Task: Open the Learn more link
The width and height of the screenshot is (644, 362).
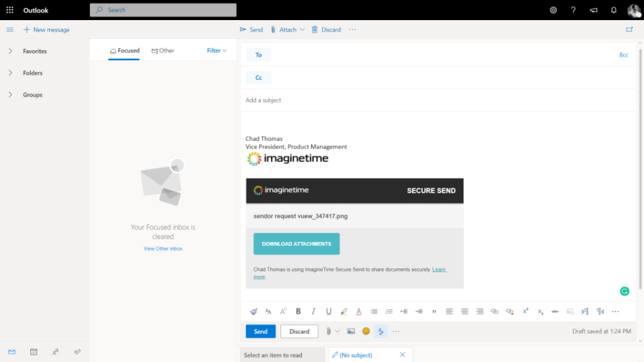Action: tap(439, 269)
